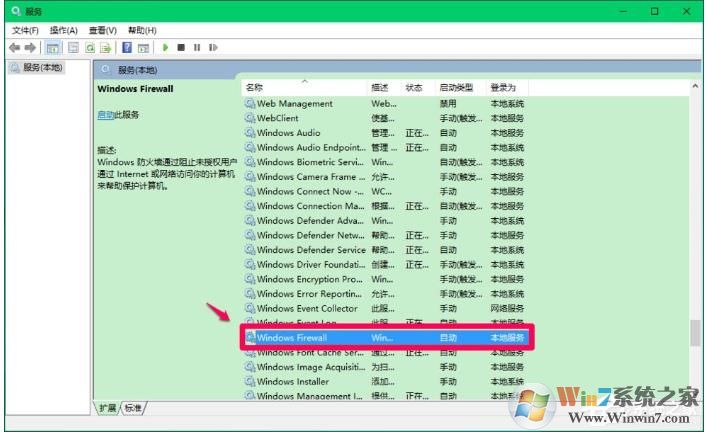Switch to the 扩展 tab at bottom
The width and height of the screenshot is (706, 432).
pos(106,408)
